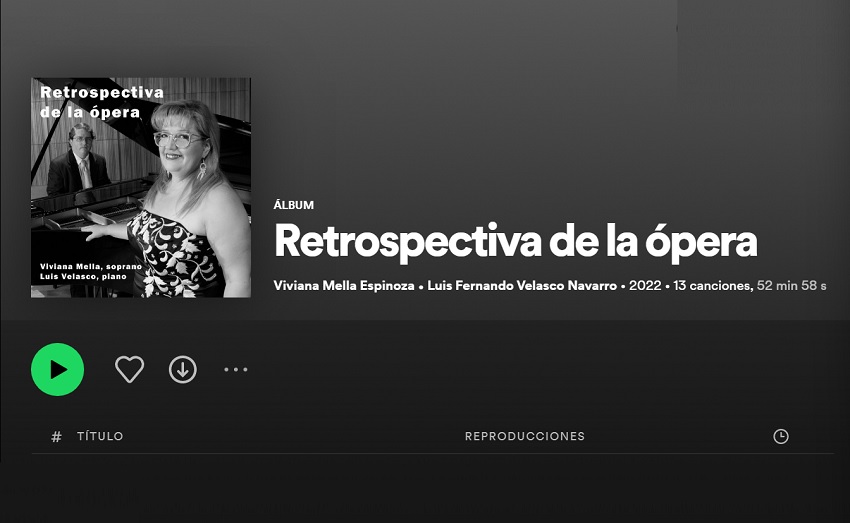Click the 13 canciones track count
The image size is (850, 523).
point(712,286)
